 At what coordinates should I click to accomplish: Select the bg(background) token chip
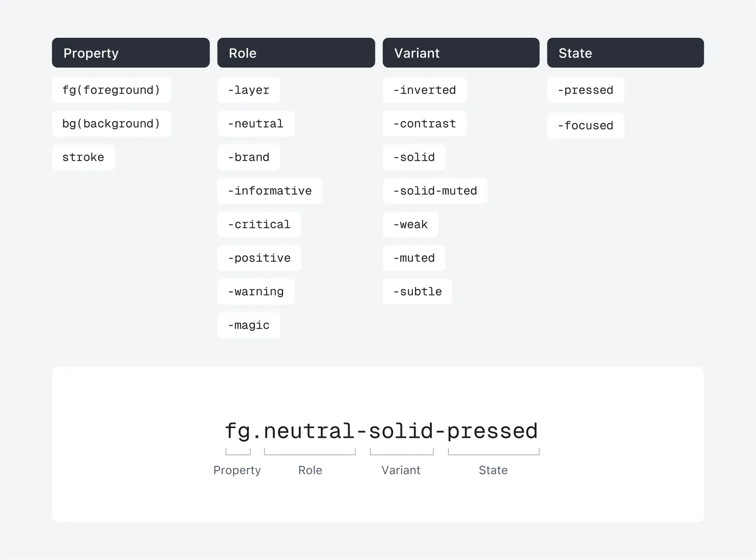click(x=111, y=124)
